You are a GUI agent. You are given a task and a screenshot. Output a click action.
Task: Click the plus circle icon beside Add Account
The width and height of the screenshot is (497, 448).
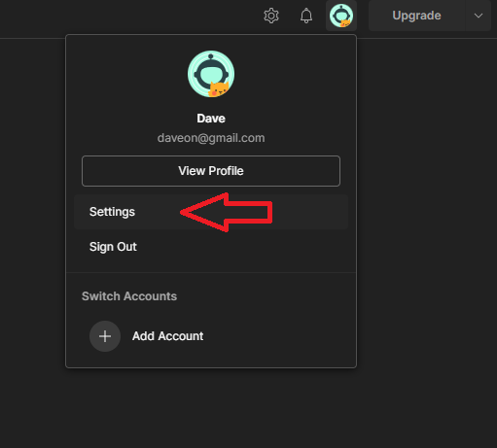click(x=105, y=336)
